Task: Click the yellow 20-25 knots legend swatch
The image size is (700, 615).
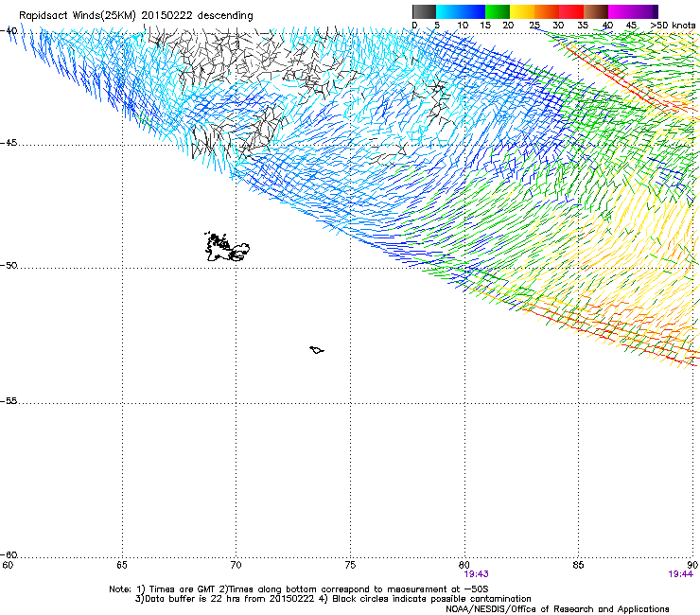Action: click(522, 11)
